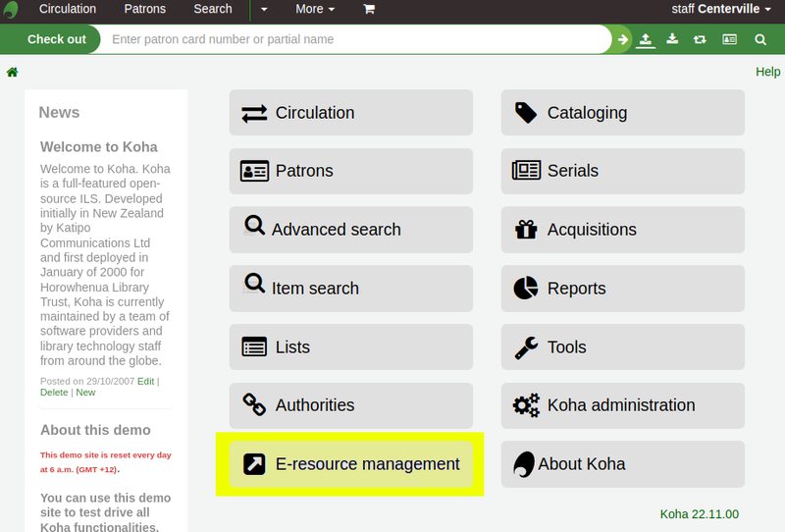Viewport: 785px width, 532px height.
Task: Select the Check in download icon
Action: 672,39
